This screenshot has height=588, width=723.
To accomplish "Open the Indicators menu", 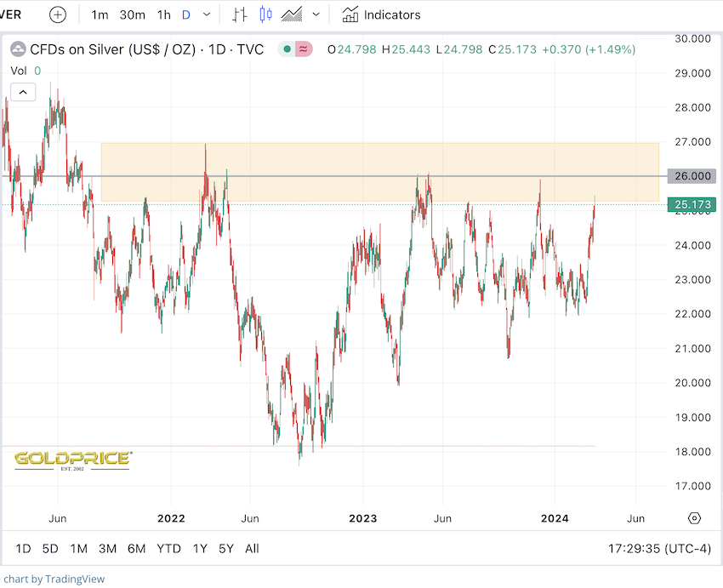I will point(381,14).
